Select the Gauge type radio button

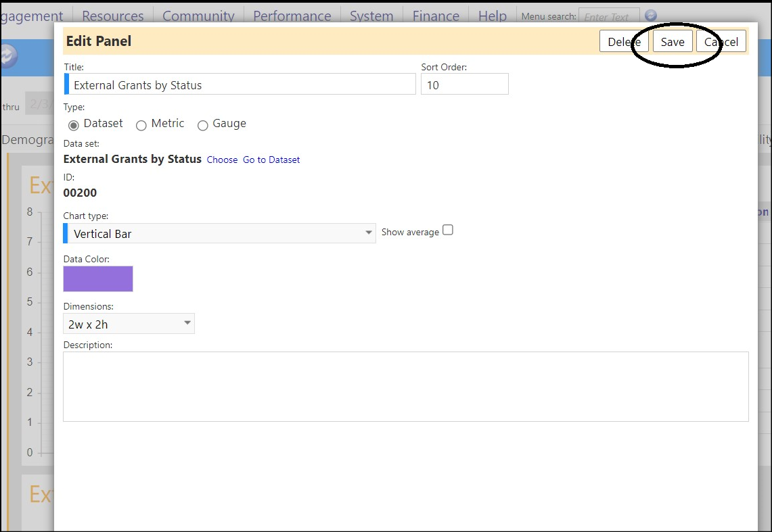(x=202, y=125)
